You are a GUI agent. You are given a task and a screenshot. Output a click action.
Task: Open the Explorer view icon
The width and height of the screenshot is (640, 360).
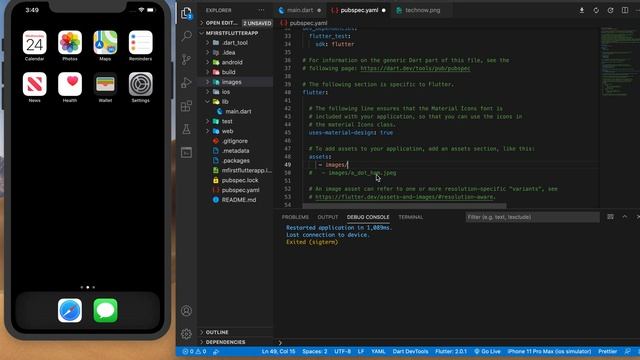pyautogui.click(x=187, y=13)
